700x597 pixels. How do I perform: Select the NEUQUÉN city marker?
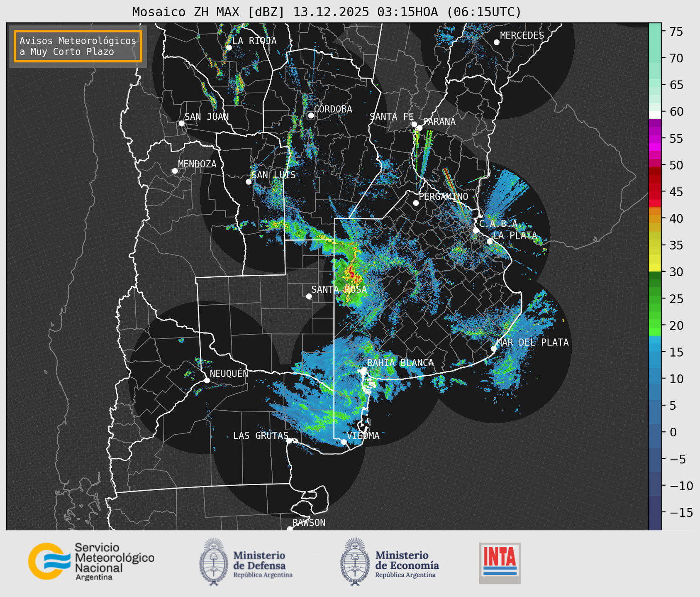pyautogui.click(x=207, y=380)
